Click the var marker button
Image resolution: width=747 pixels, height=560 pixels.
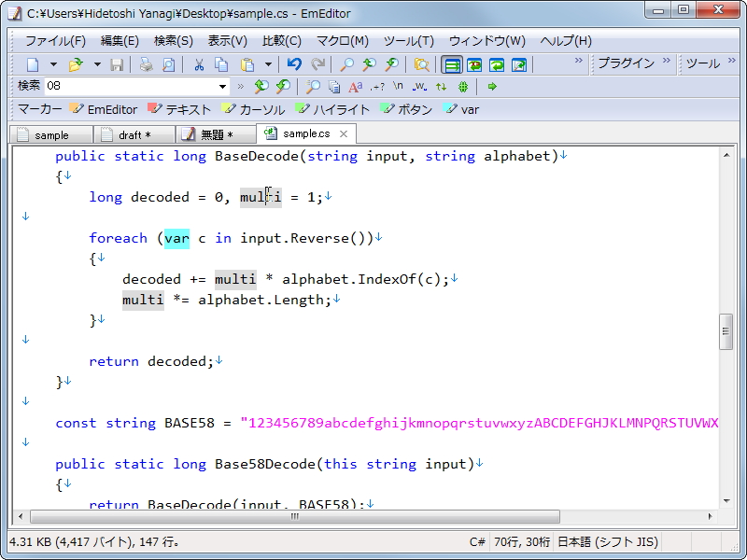point(460,109)
